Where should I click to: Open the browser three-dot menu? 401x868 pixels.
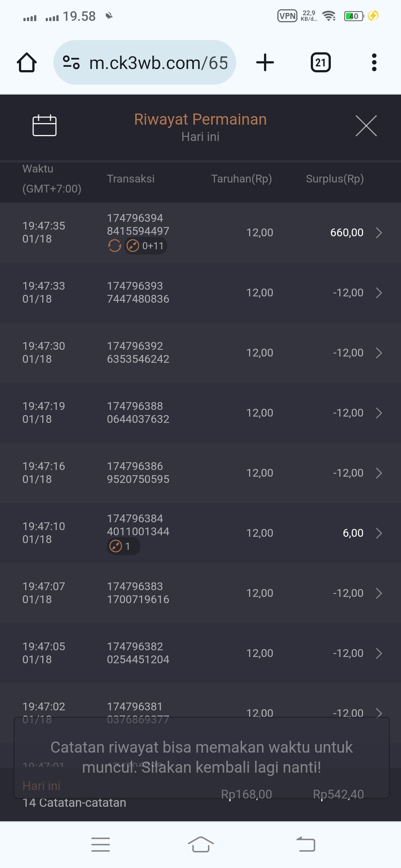coord(374,62)
